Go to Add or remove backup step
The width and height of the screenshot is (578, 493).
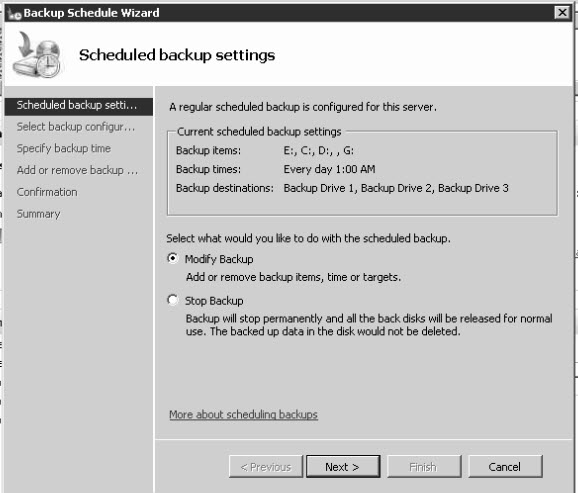(x=77, y=170)
